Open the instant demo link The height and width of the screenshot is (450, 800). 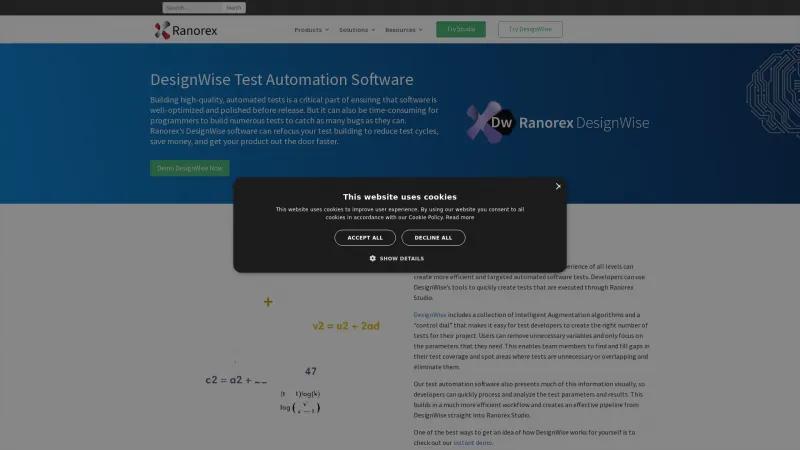tap(472, 443)
